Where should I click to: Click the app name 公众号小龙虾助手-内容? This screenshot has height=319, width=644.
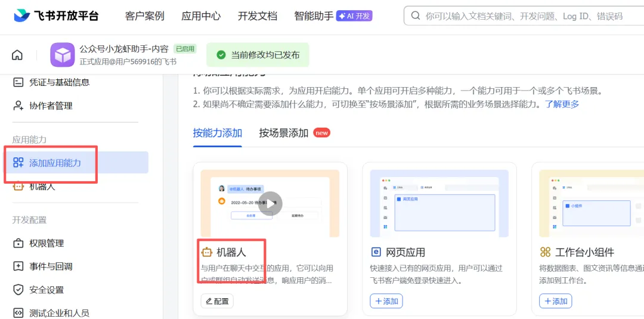pyautogui.click(x=124, y=49)
